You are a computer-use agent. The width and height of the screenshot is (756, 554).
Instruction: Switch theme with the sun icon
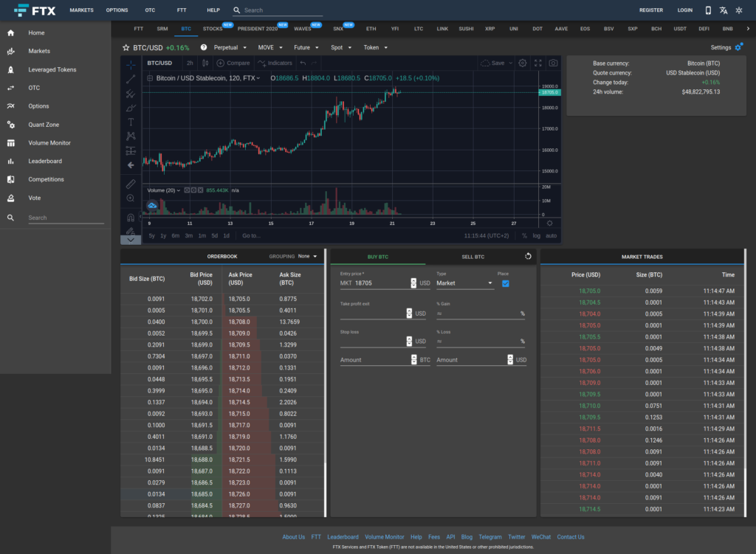click(739, 10)
